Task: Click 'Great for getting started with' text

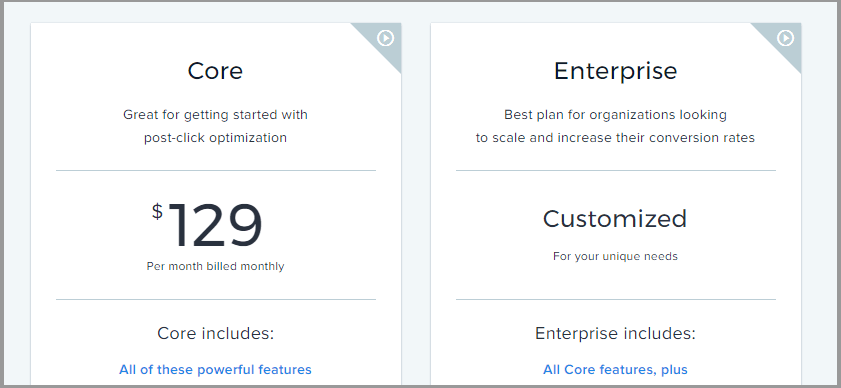Action: point(215,115)
